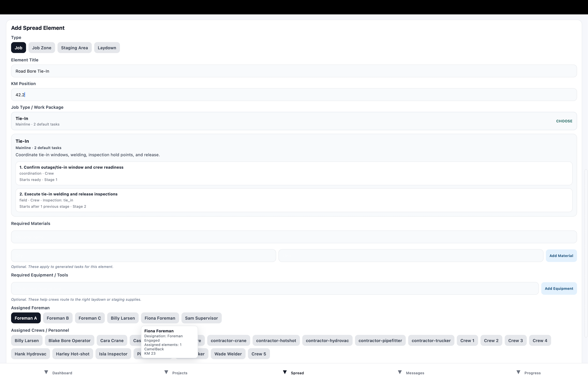
Task: Add contractor-hotshot to assigned crews
Action: pos(276,341)
